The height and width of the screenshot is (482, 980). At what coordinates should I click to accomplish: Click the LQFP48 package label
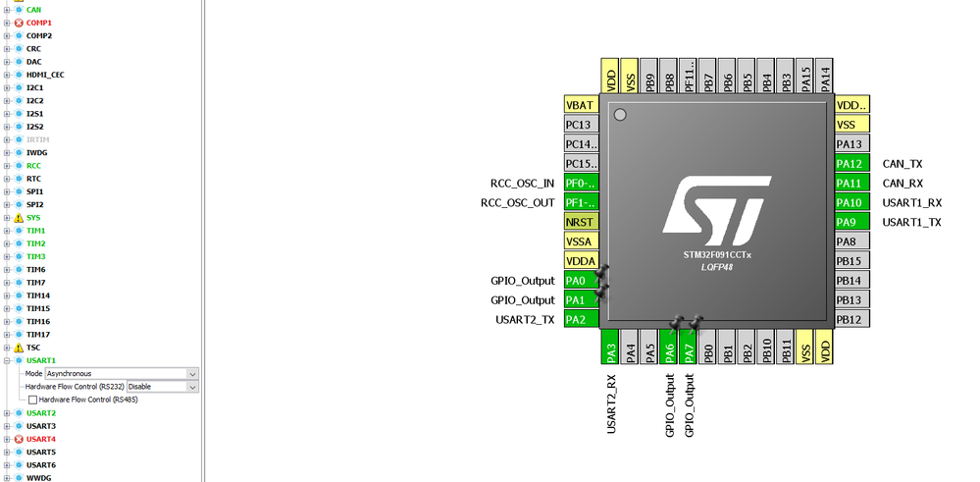pos(717,267)
